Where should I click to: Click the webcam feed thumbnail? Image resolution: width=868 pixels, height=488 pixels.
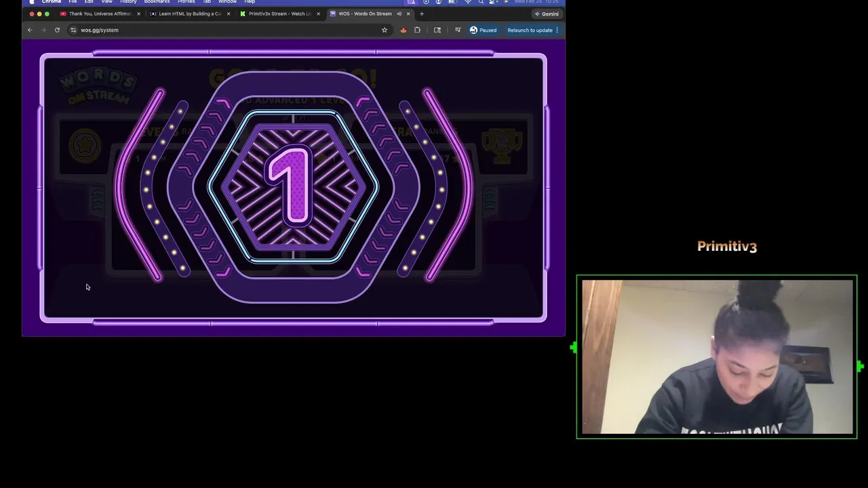pyautogui.click(x=717, y=357)
